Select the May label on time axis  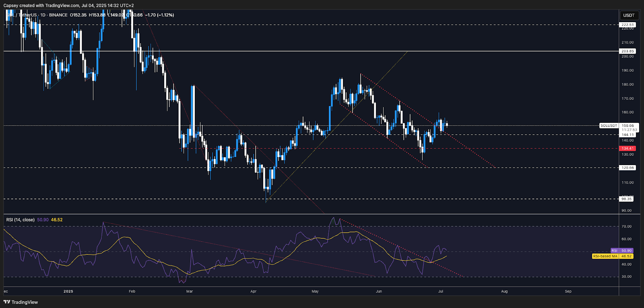click(x=315, y=291)
